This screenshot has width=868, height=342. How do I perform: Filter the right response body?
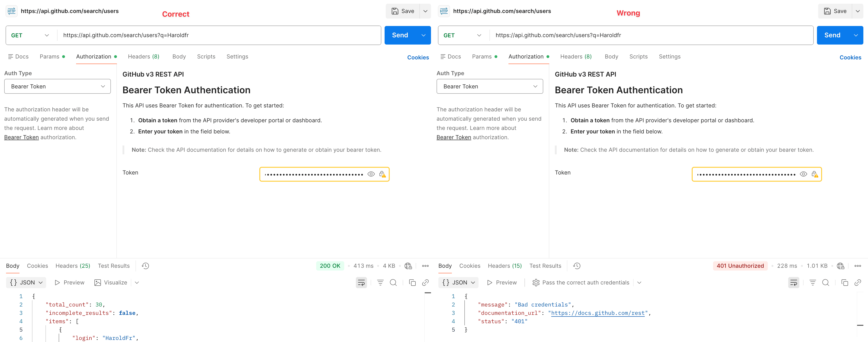point(812,283)
